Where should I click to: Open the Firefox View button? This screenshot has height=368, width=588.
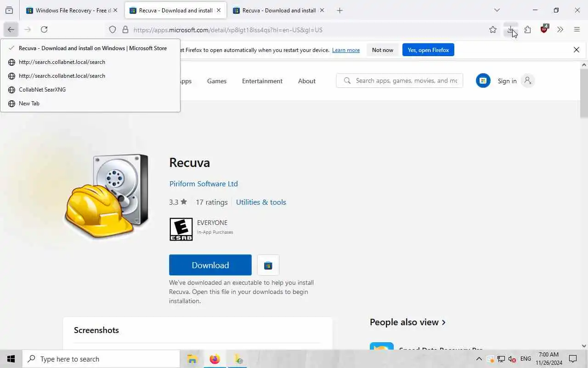pos(9,10)
